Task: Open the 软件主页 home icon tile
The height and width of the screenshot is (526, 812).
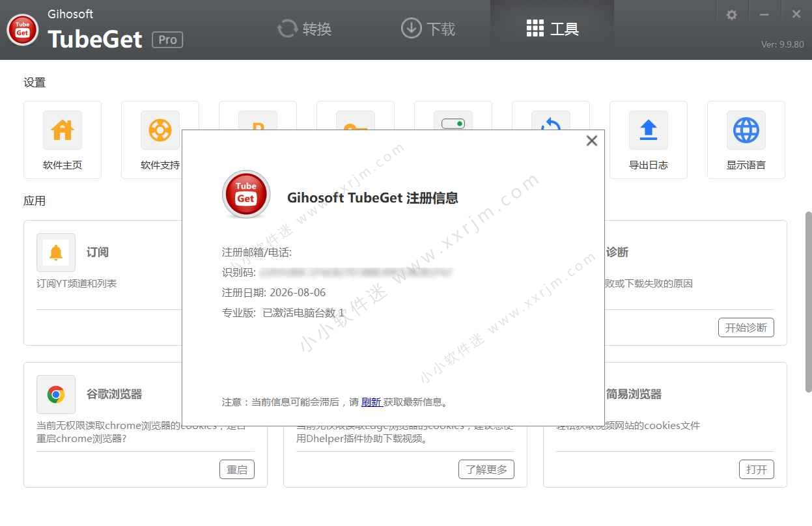Action: (63, 139)
